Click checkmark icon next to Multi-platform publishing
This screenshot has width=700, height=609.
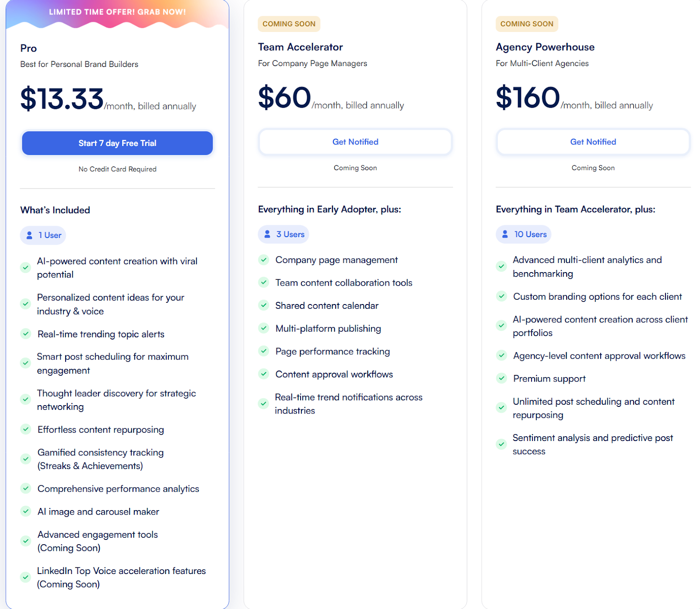pos(264,329)
